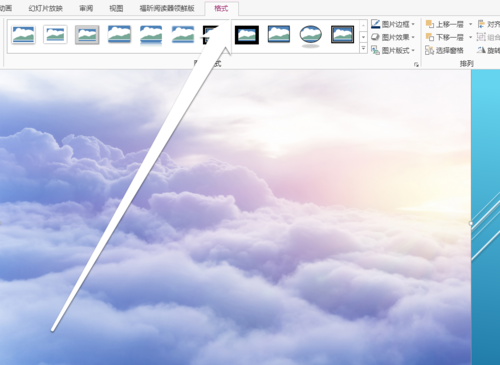Apply the reflected picture style thumbnail
The image size is (500, 365).
tap(151, 35)
